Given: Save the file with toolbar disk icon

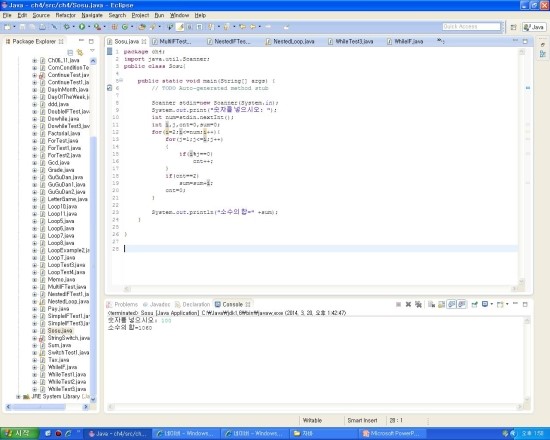Looking at the screenshot, I should pos(22,27).
